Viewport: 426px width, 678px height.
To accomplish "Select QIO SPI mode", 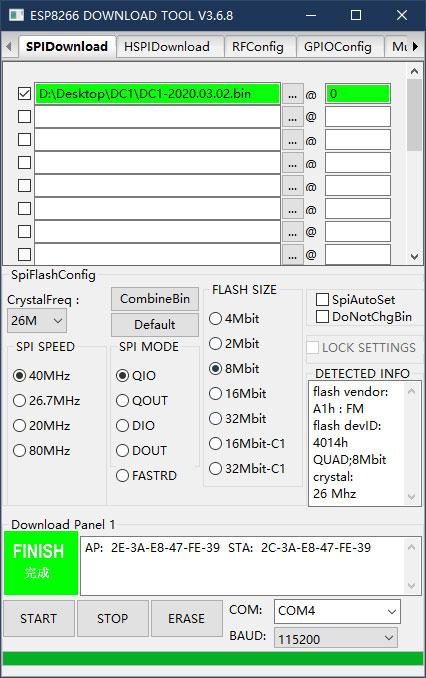I will click(x=136, y=375).
